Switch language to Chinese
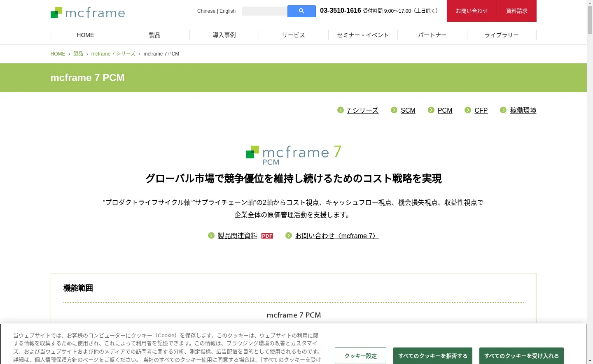 [x=206, y=11]
